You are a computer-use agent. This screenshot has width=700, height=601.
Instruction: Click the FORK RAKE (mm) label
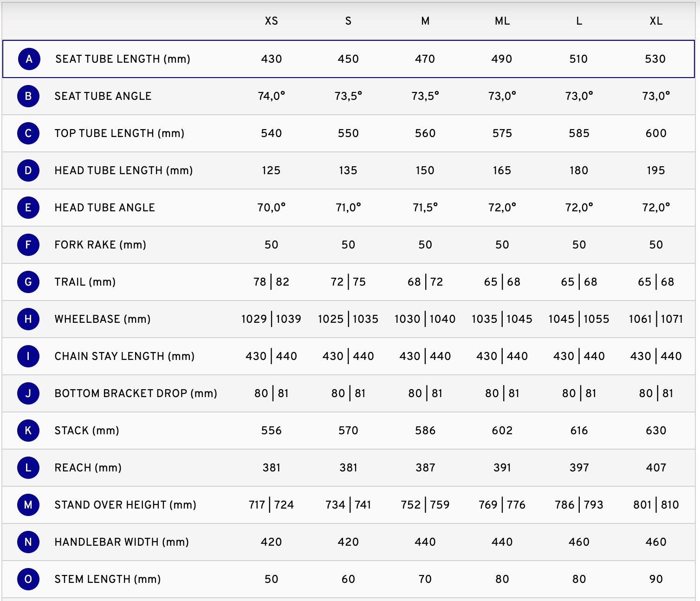[x=100, y=245]
